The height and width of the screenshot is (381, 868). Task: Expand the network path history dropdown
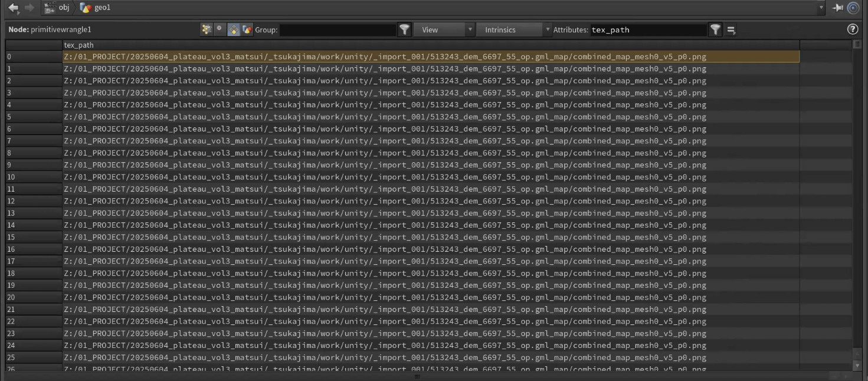click(x=821, y=8)
